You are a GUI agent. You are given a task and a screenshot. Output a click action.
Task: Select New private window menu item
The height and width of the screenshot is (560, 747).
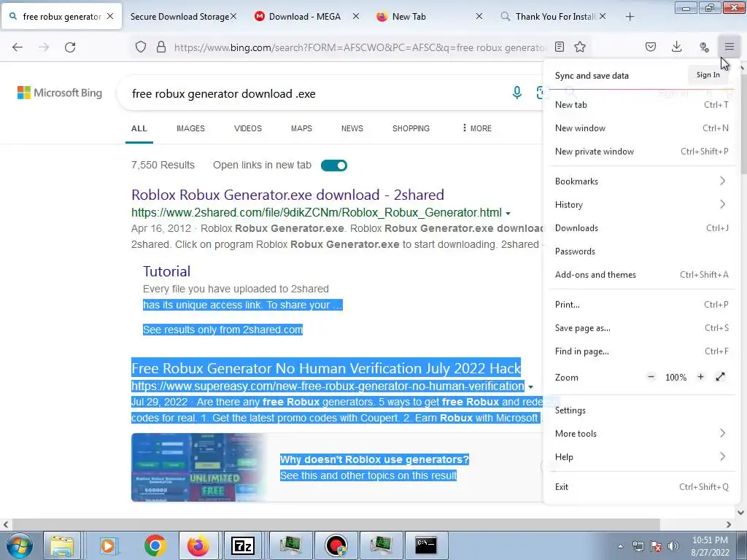pyautogui.click(x=642, y=152)
